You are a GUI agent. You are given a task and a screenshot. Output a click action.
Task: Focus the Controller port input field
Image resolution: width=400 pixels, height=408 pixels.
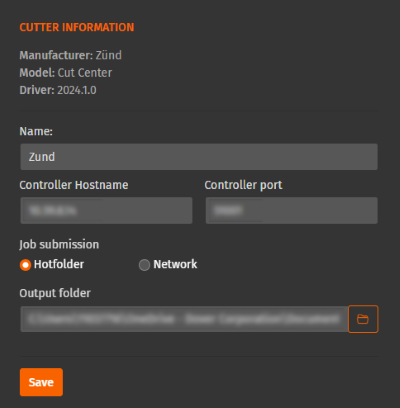click(x=292, y=210)
